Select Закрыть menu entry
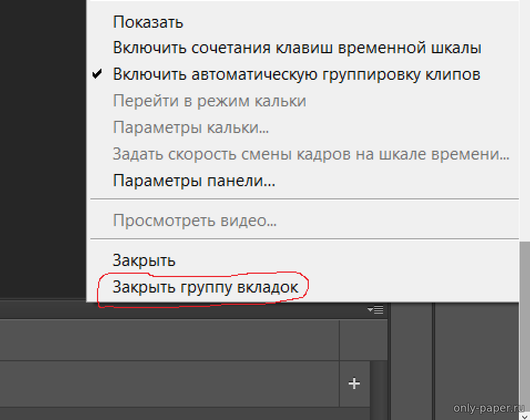The height and width of the screenshot is (420, 530). point(144,260)
